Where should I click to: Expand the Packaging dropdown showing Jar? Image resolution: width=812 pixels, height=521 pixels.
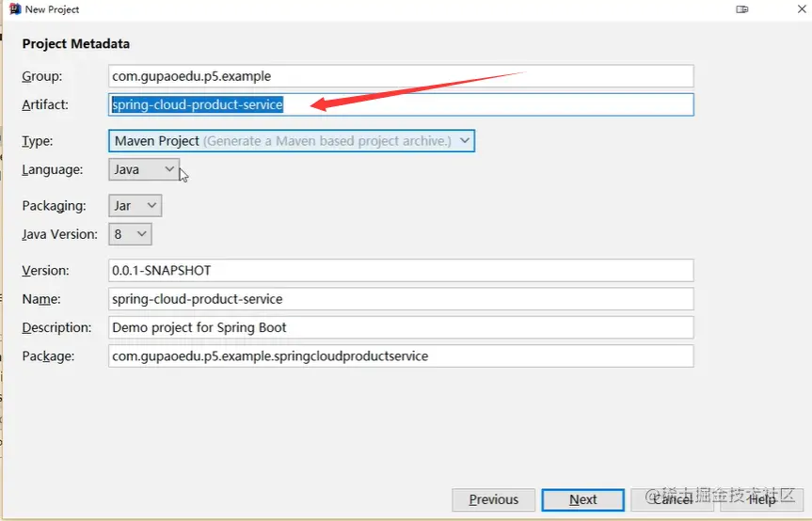(135, 205)
